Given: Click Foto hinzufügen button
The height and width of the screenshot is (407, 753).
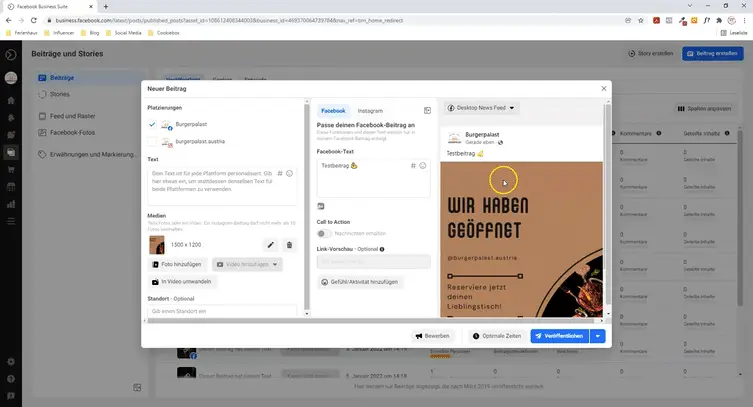Looking at the screenshot, I should tap(177, 264).
